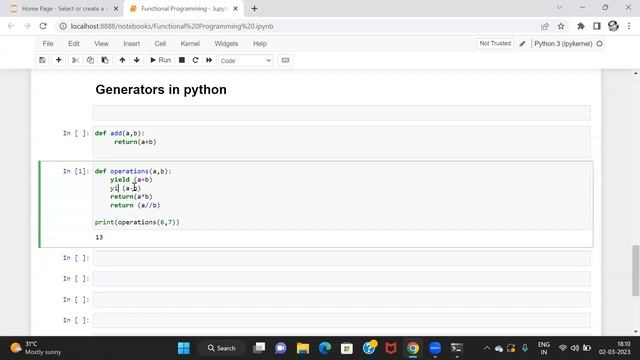Move selected cell down arrow
Screen dimensions: 640x360
tap(137, 60)
